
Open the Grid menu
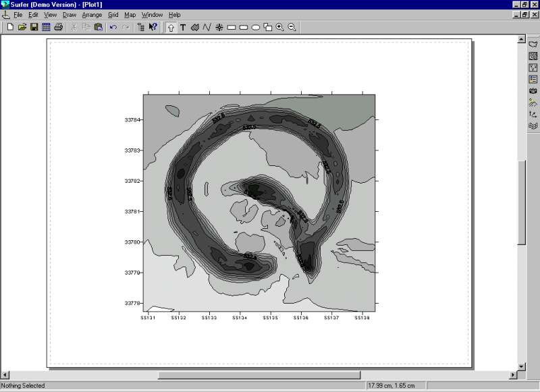pyautogui.click(x=113, y=14)
